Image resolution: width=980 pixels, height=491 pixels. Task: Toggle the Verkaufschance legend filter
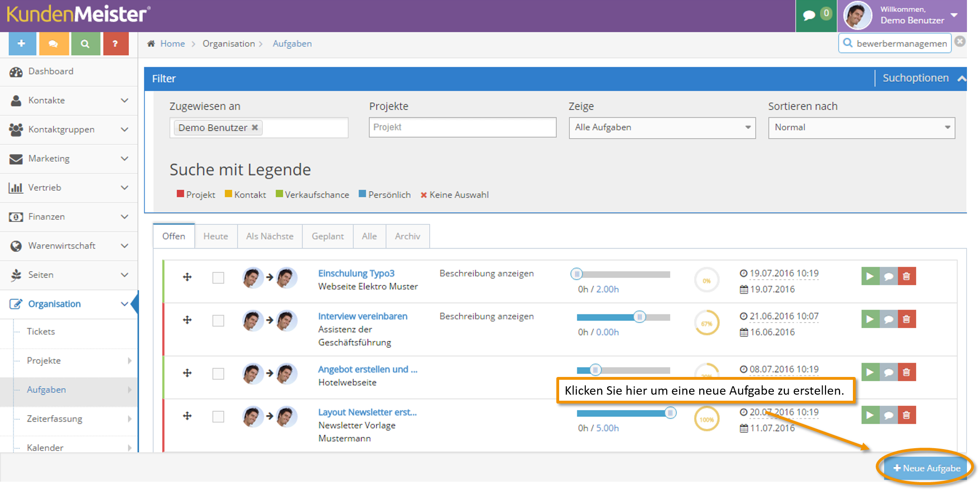(312, 195)
